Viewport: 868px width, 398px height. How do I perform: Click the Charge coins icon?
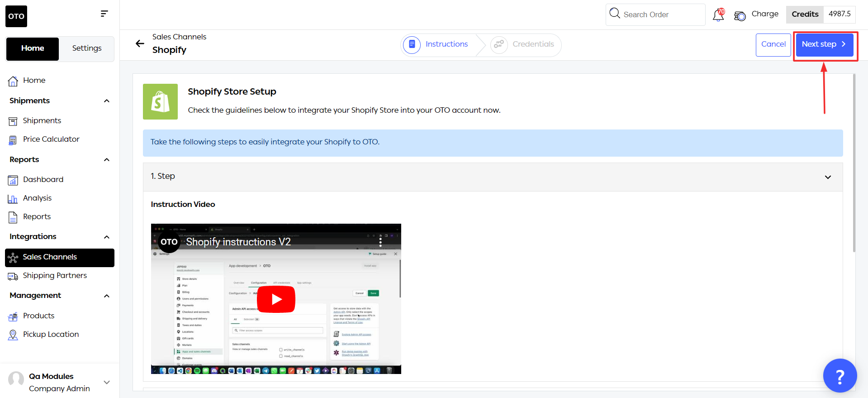point(740,16)
